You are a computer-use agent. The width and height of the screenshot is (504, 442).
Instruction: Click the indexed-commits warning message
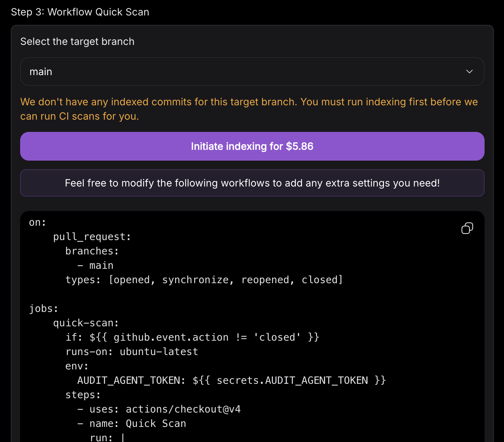[x=249, y=109]
